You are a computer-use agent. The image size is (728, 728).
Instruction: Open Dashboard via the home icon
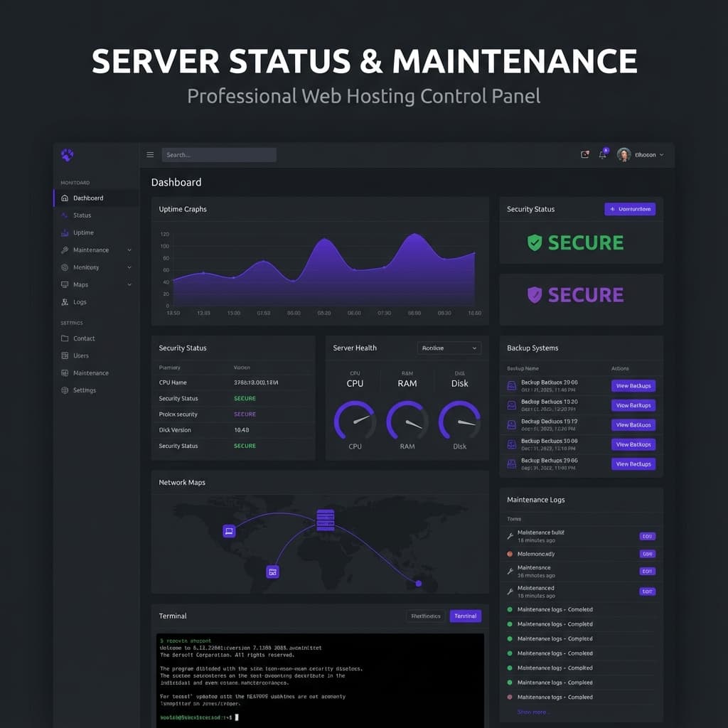[x=65, y=198]
